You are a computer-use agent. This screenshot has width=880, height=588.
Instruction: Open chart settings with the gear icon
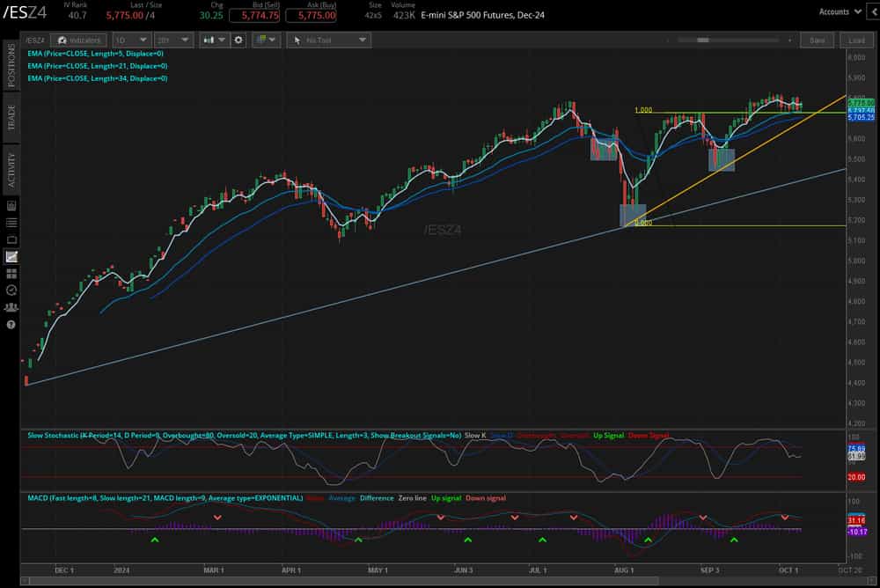pyautogui.click(x=237, y=40)
